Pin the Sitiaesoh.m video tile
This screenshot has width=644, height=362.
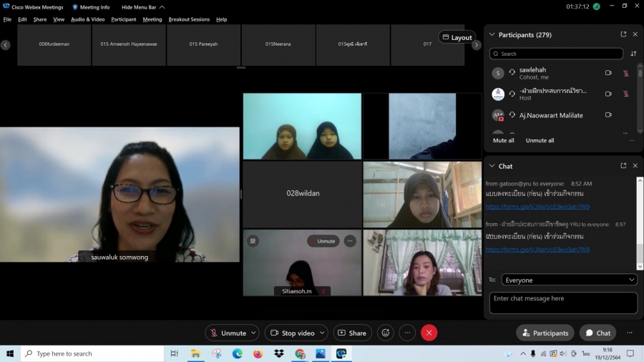(253, 241)
